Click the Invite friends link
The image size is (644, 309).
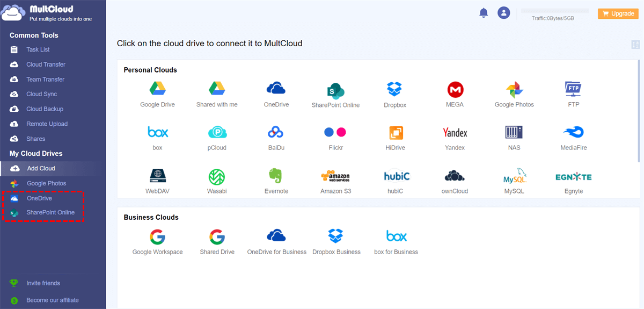click(43, 283)
